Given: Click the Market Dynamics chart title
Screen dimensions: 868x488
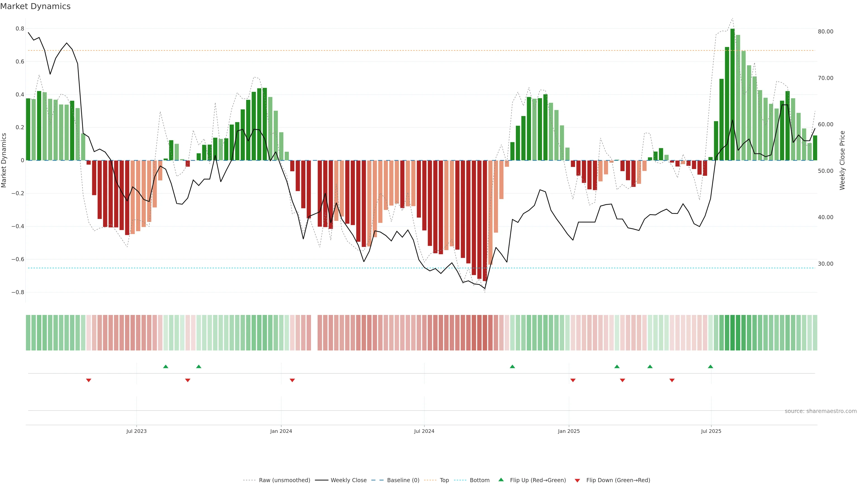Looking at the screenshot, I should coord(35,6).
